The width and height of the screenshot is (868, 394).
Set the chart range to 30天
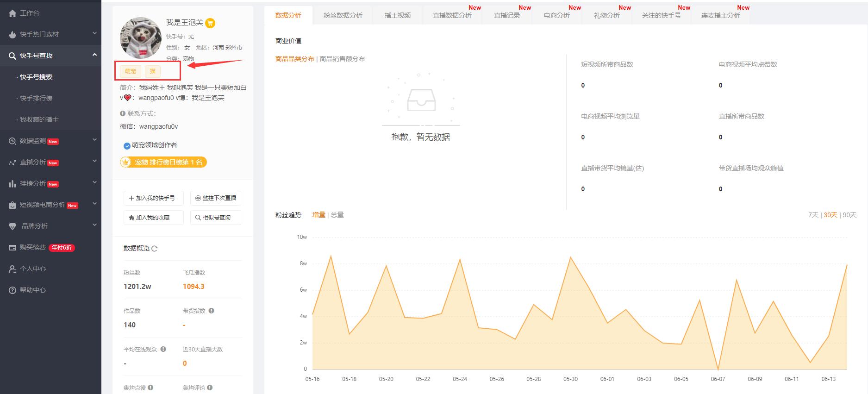[831, 215]
